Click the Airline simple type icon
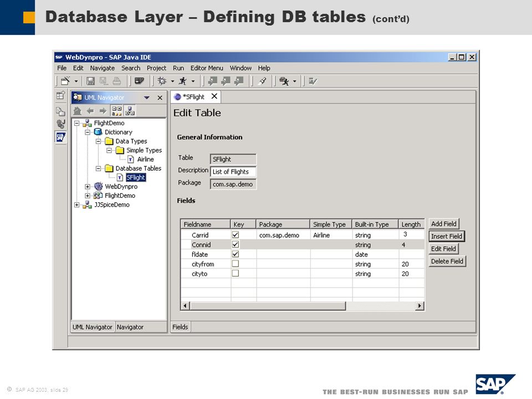This screenshot has height=399, width=532. pos(131,159)
